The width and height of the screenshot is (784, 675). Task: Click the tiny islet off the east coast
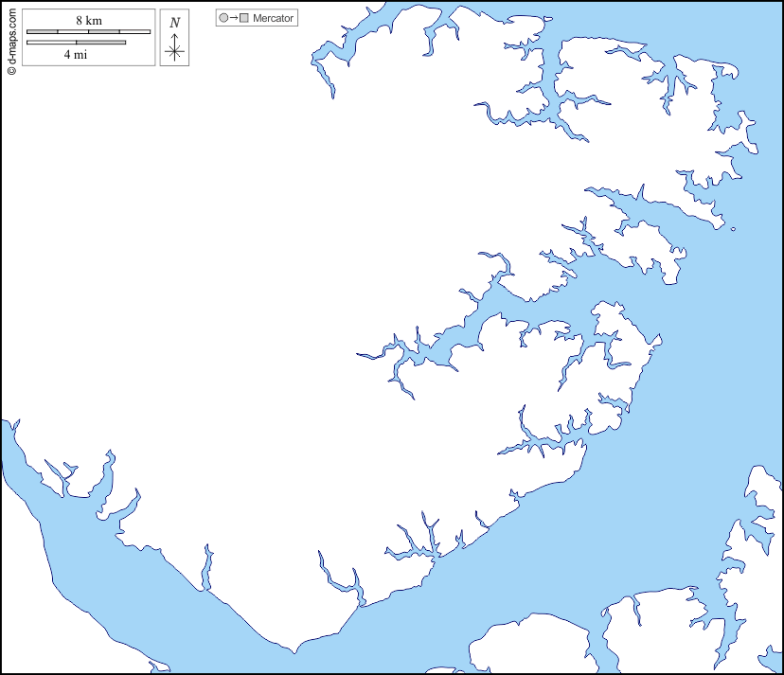(x=733, y=228)
